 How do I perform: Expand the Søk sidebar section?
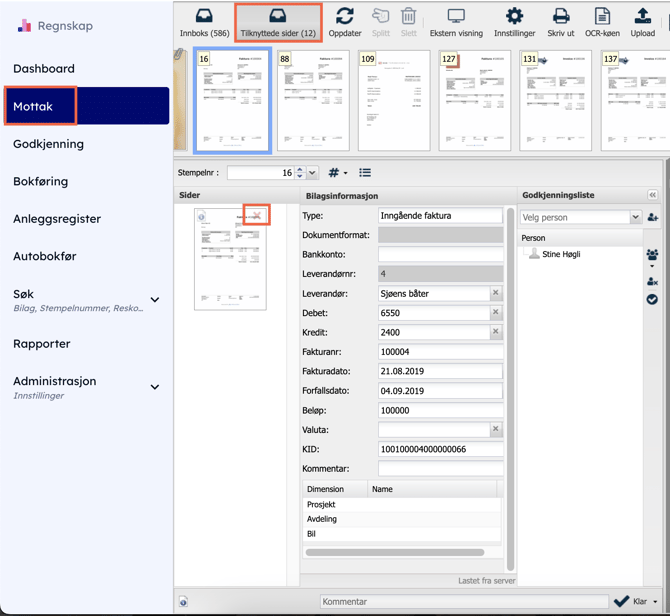pos(155,300)
